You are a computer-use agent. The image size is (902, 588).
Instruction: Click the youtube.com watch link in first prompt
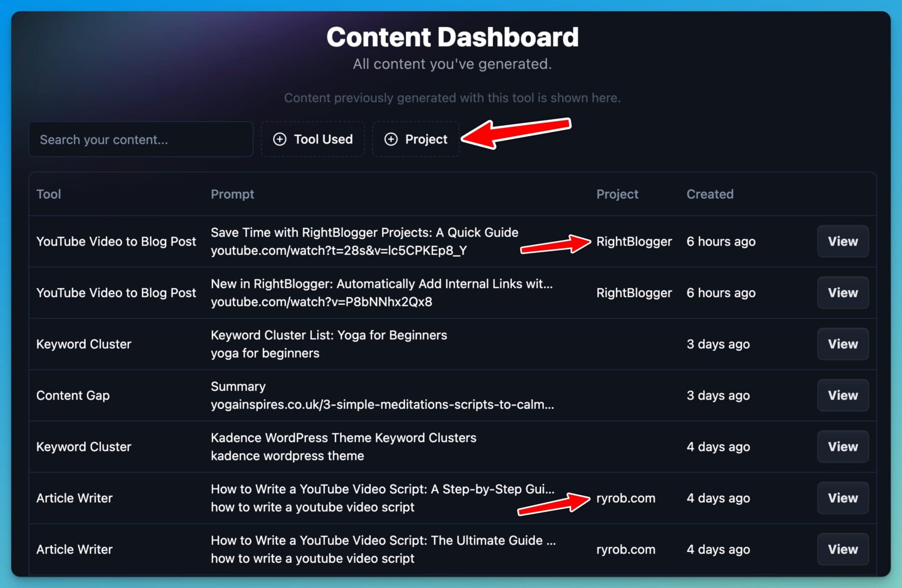pos(339,250)
